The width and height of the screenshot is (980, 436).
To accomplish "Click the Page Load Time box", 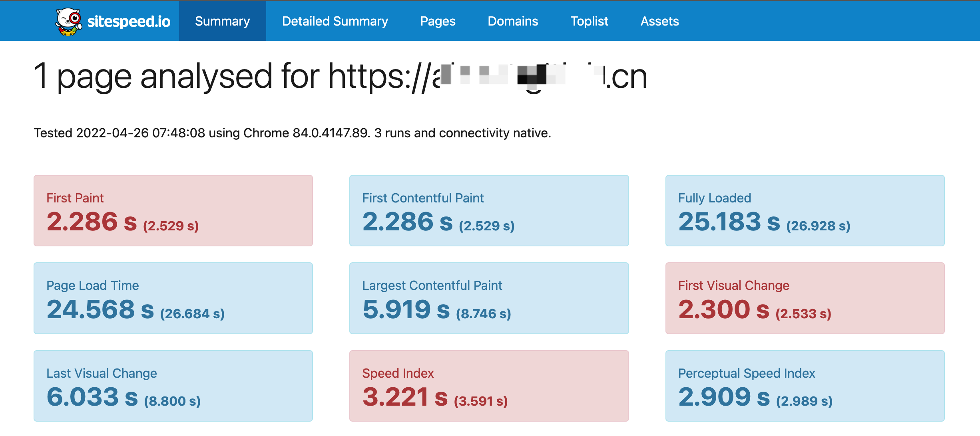I will (173, 298).
